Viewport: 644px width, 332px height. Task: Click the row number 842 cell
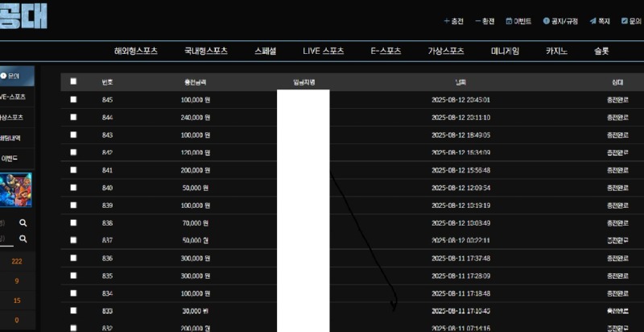pyautogui.click(x=107, y=152)
